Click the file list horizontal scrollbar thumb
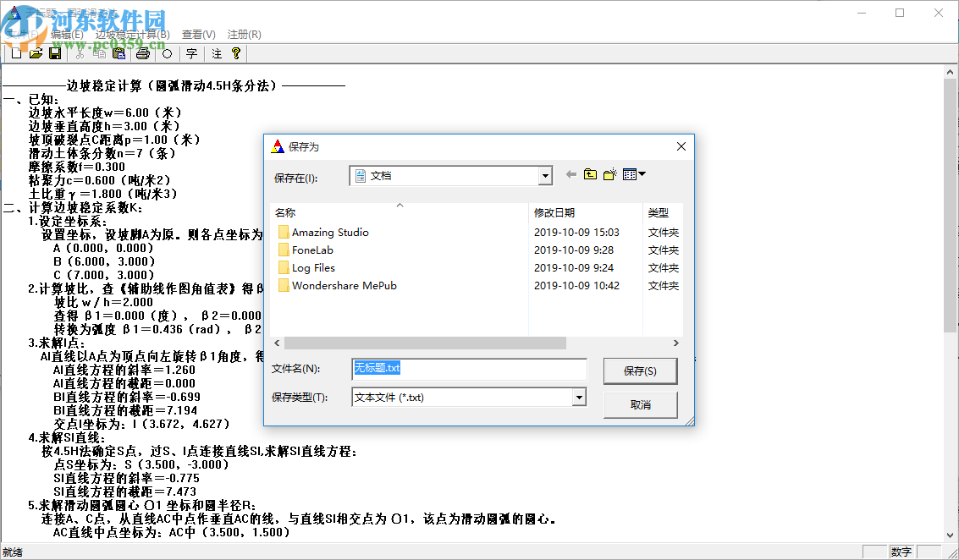The width and height of the screenshot is (959, 560). 425,343
